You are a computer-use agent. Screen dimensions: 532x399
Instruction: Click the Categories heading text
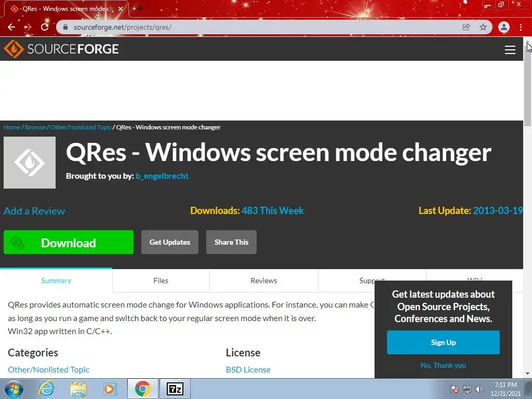click(x=33, y=353)
